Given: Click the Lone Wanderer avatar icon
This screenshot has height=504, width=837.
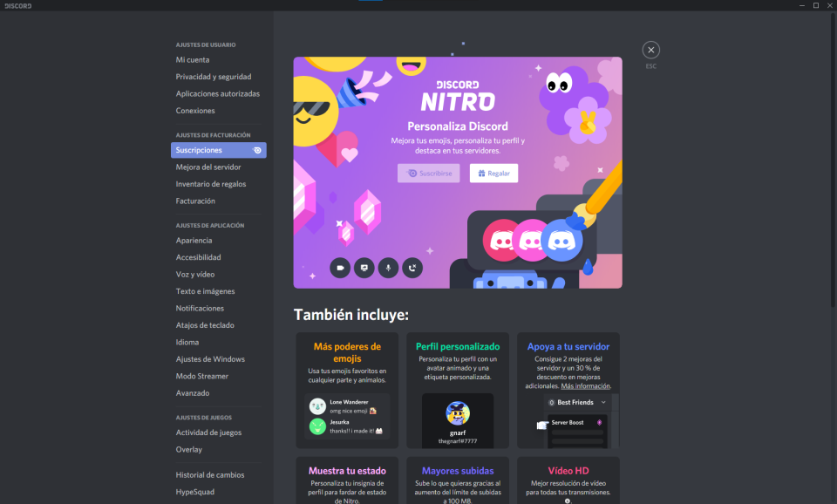Looking at the screenshot, I should 318,405.
